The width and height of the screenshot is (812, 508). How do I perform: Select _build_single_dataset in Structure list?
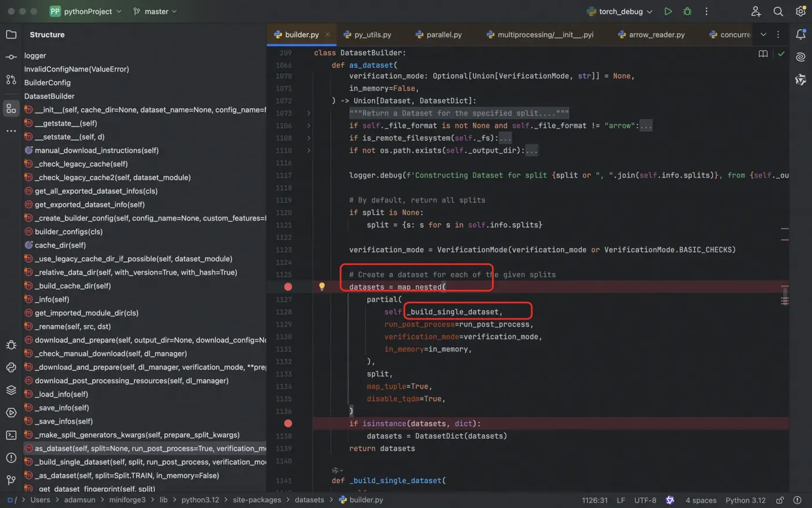pos(145,462)
